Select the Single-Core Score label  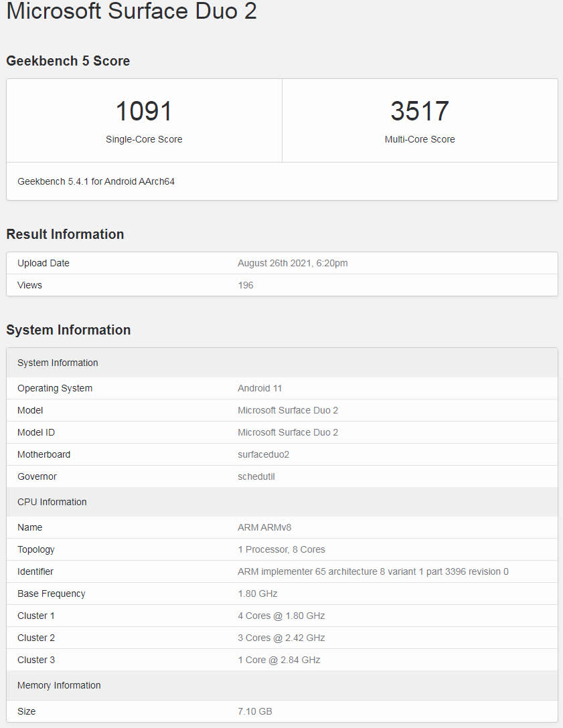(x=144, y=139)
